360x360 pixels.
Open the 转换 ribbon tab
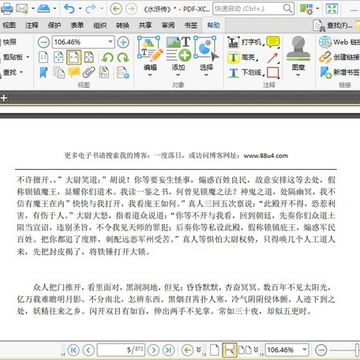pos(122,25)
